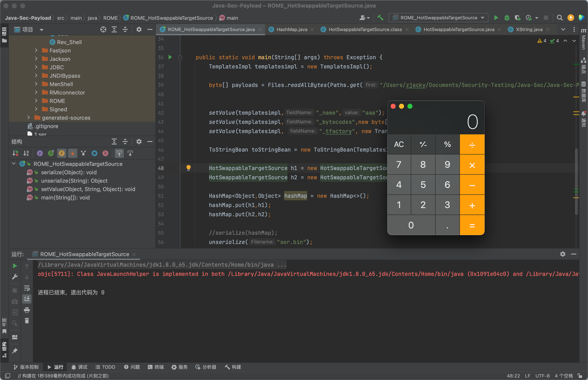Rerun program in Run panel

click(15, 266)
